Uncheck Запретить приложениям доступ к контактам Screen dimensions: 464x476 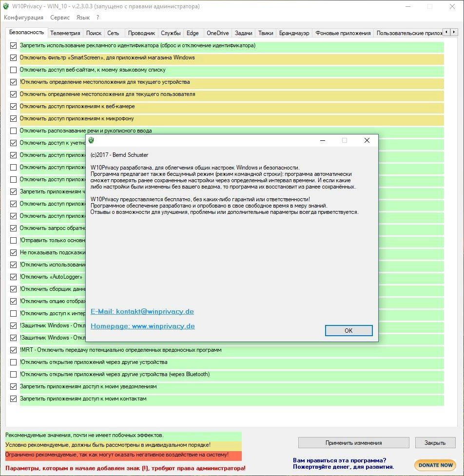point(13,399)
